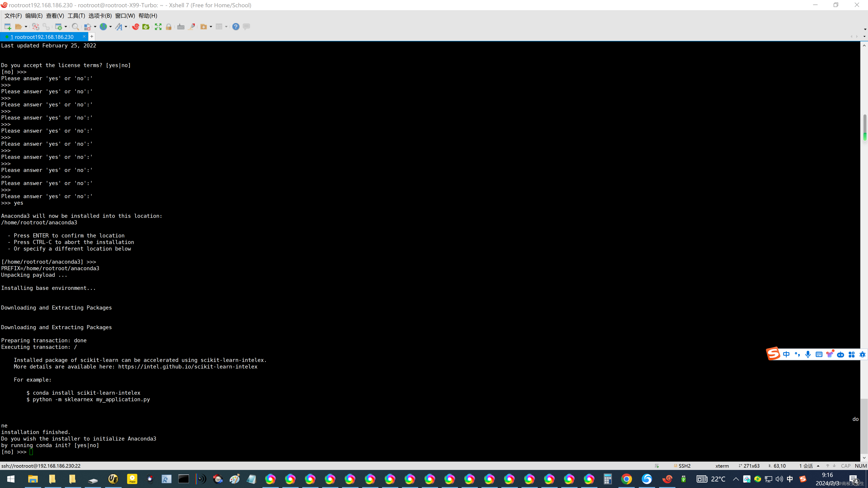Click the Sogou S logo
This screenshot has height=488, width=868.
pos(773,354)
